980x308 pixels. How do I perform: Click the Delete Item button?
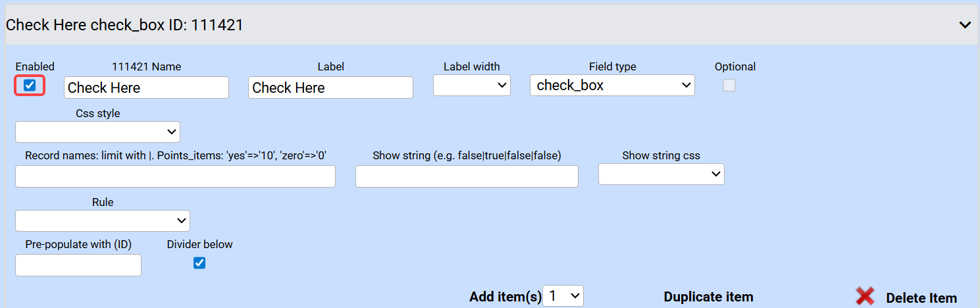coord(921,297)
